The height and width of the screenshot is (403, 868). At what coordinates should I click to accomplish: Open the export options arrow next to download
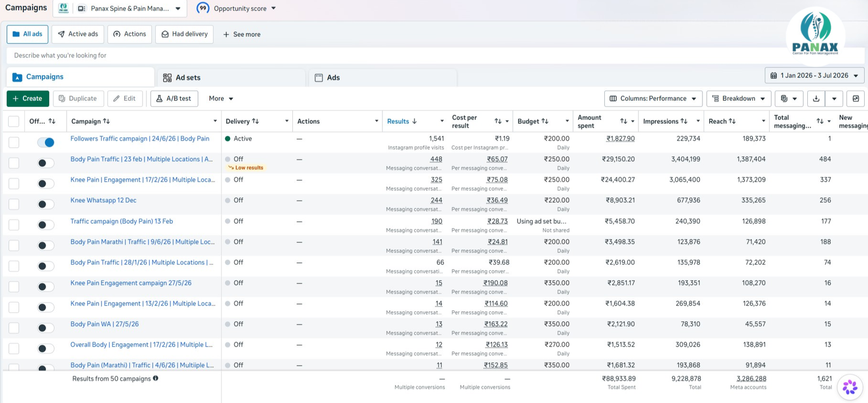click(x=834, y=98)
